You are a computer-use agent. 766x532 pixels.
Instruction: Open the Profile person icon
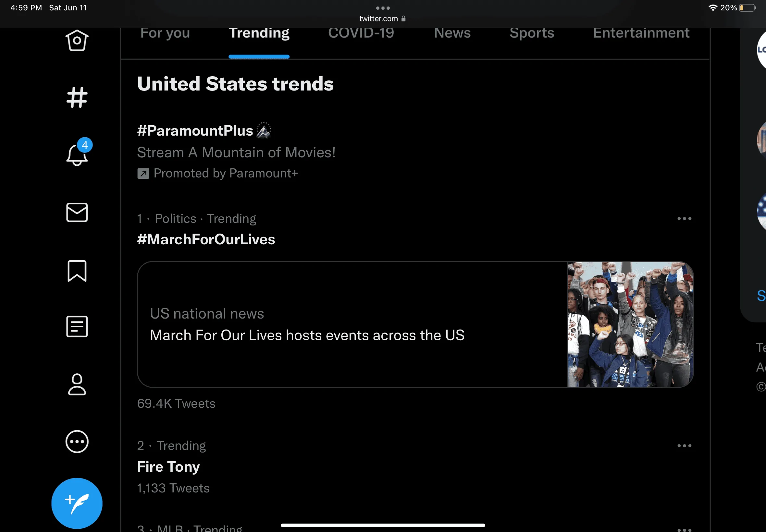click(77, 384)
